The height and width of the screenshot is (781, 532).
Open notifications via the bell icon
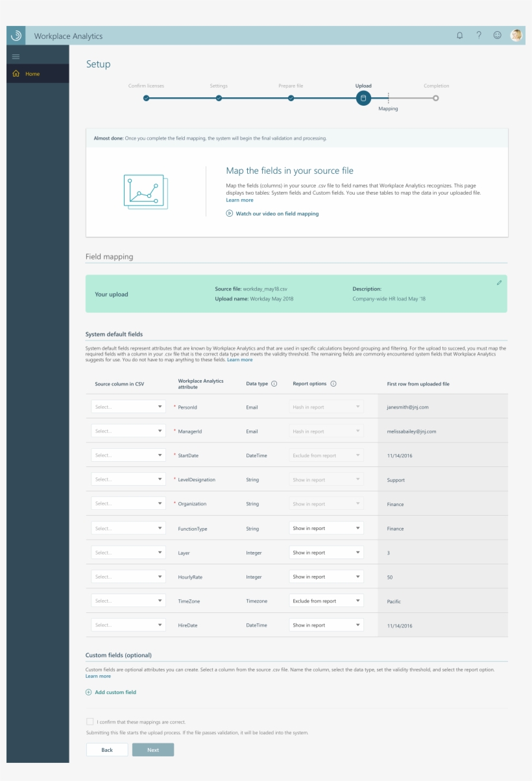458,36
